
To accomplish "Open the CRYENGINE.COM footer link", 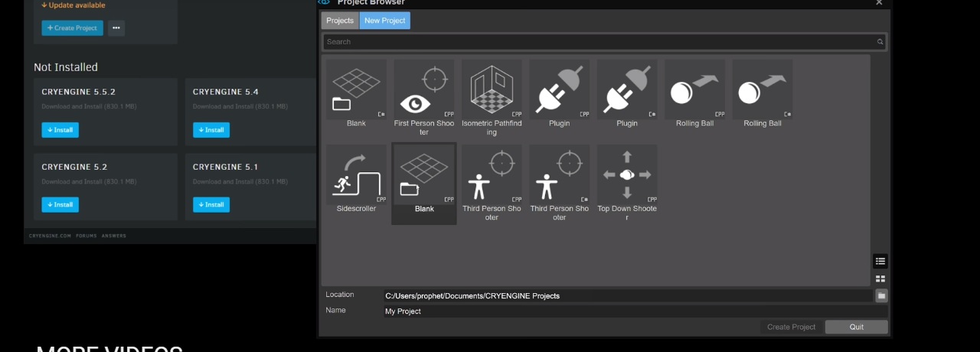I will point(50,236).
